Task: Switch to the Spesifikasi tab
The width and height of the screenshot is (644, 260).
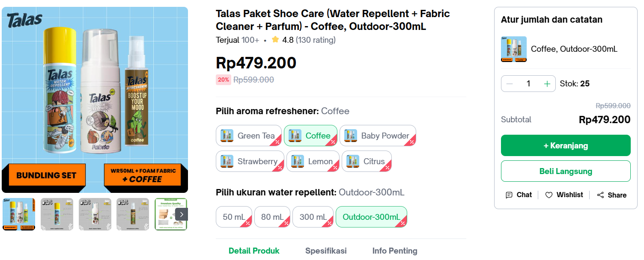Action: point(326,251)
